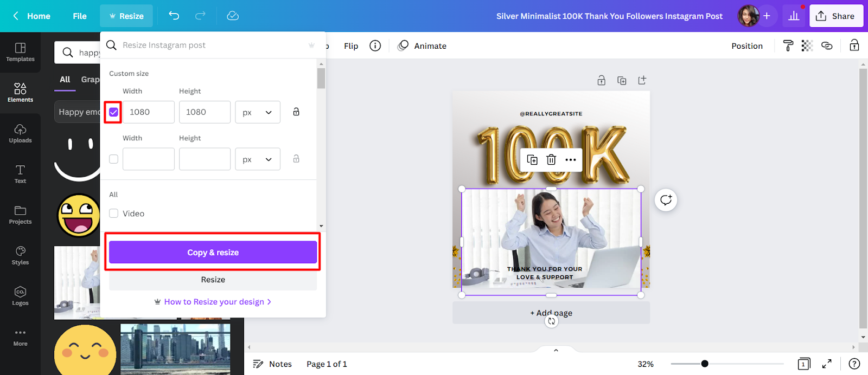
Task: Open the Position option
Action: pyautogui.click(x=747, y=46)
